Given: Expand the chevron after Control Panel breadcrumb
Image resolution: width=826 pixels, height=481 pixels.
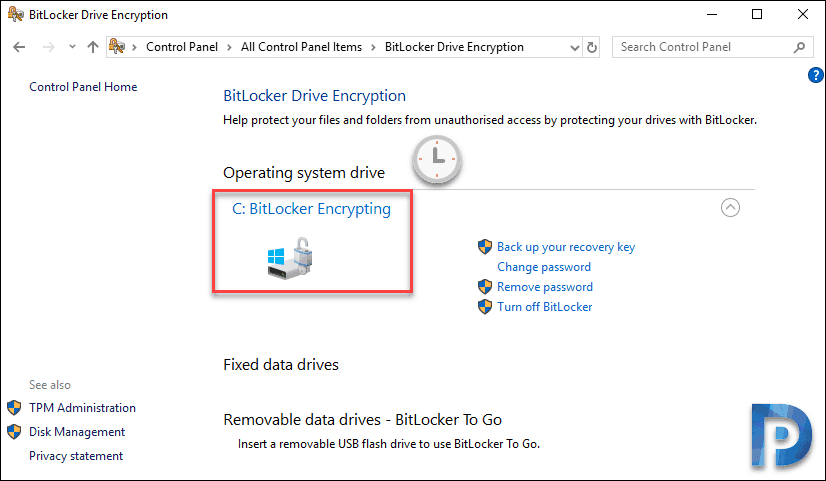Looking at the screenshot, I should click(229, 47).
